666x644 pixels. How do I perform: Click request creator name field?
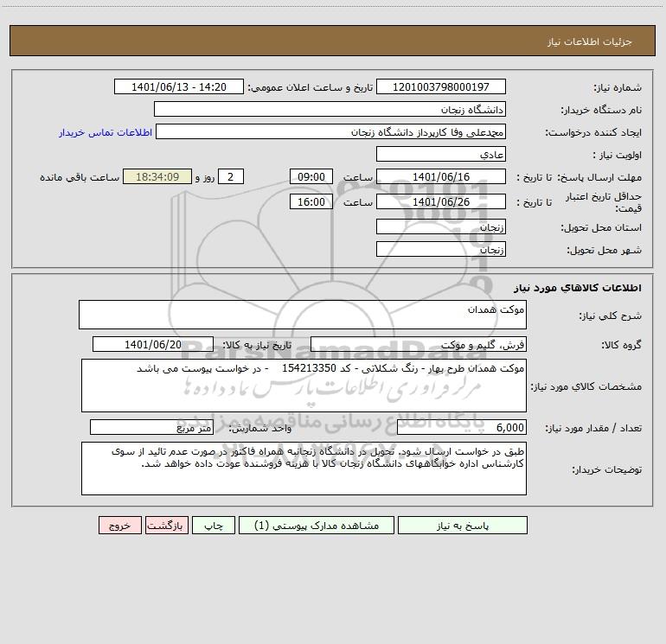point(331,131)
